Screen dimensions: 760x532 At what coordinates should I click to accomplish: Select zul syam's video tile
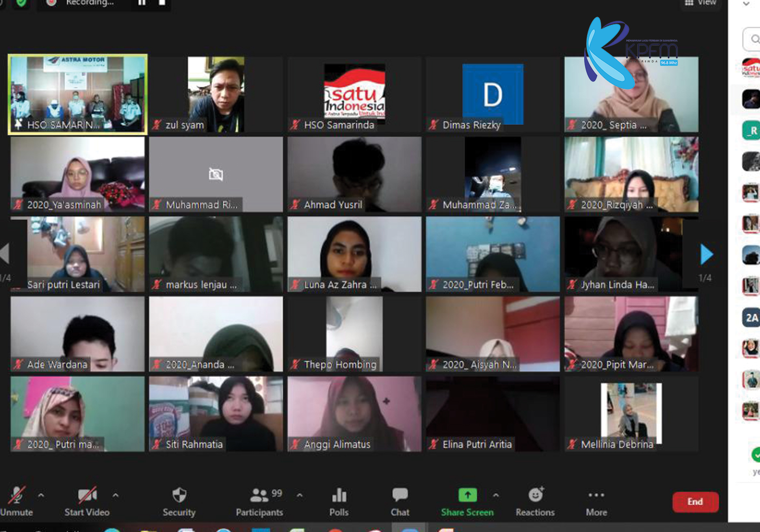216,94
